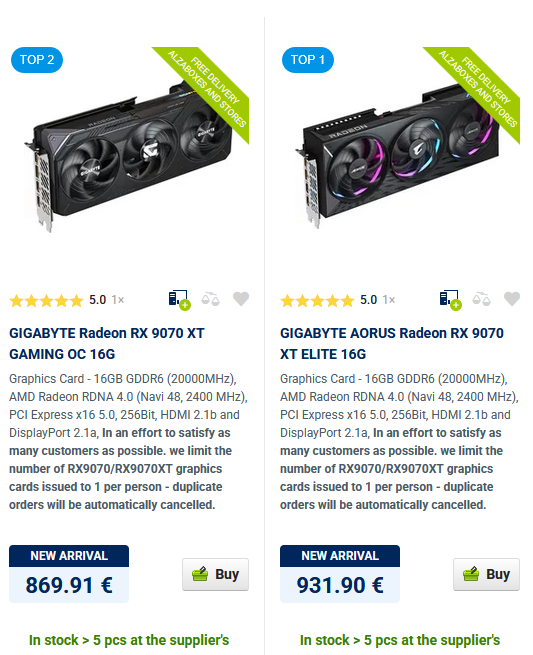Click the TOP 1 badge
Viewport: 533px width, 655px height.
pos(308,60)
